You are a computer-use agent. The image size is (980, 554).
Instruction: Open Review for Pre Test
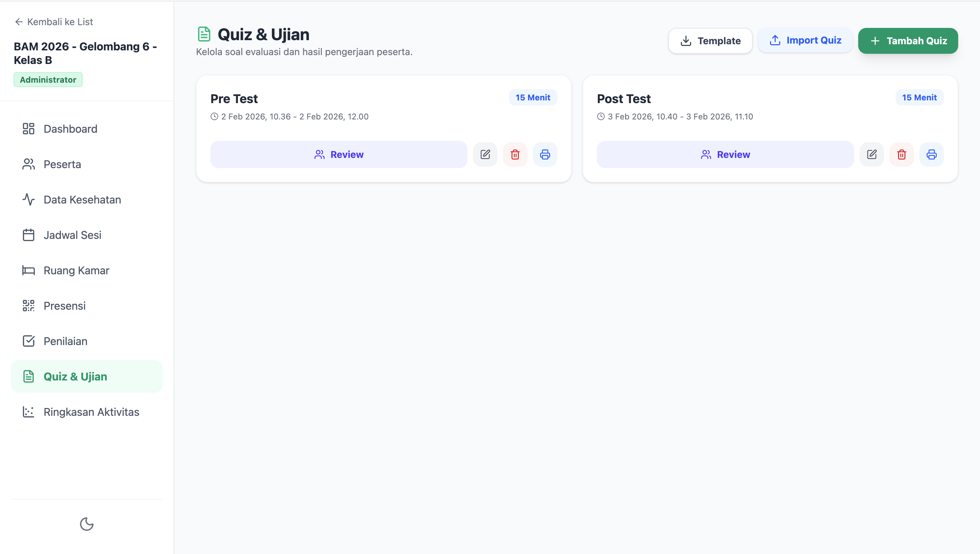point(339,154)
